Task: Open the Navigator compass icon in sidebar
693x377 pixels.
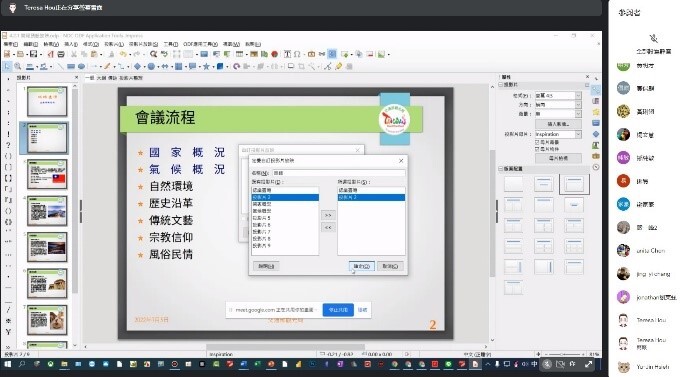Action: [596, 167]
